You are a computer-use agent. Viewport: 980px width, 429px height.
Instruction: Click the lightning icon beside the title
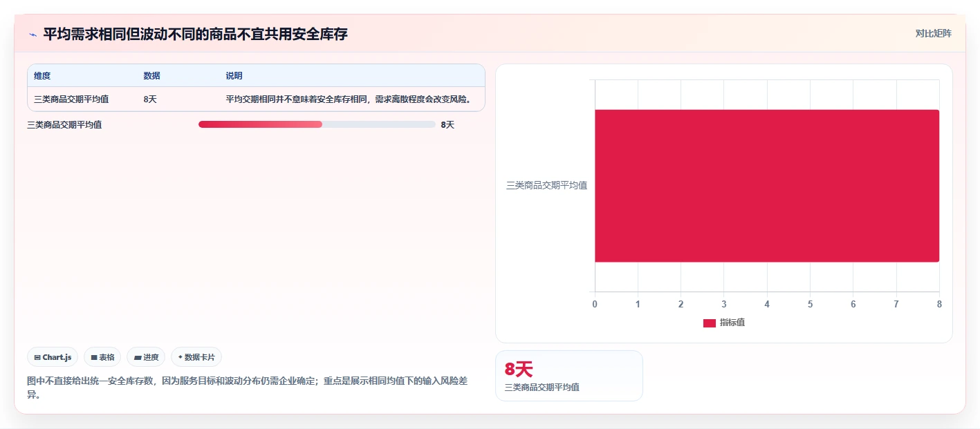[x=33, y=34]
